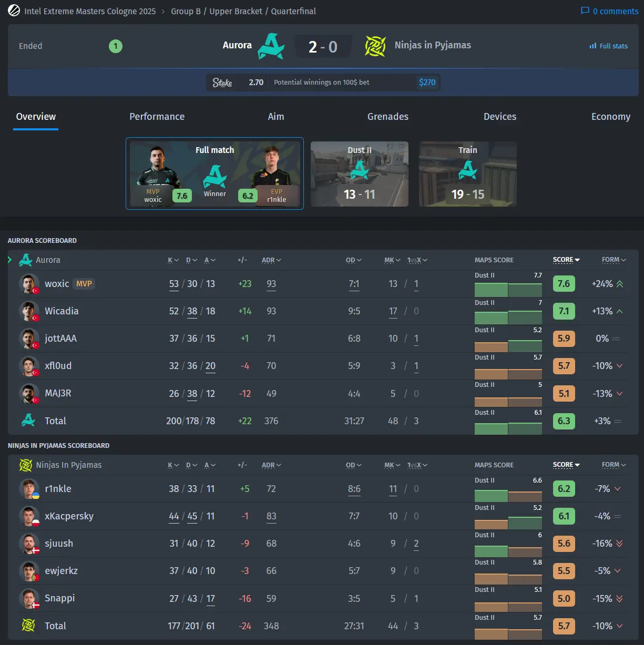
Task: Select the Dust II 13 - 11 map card
Action: [x=360, y=174]
